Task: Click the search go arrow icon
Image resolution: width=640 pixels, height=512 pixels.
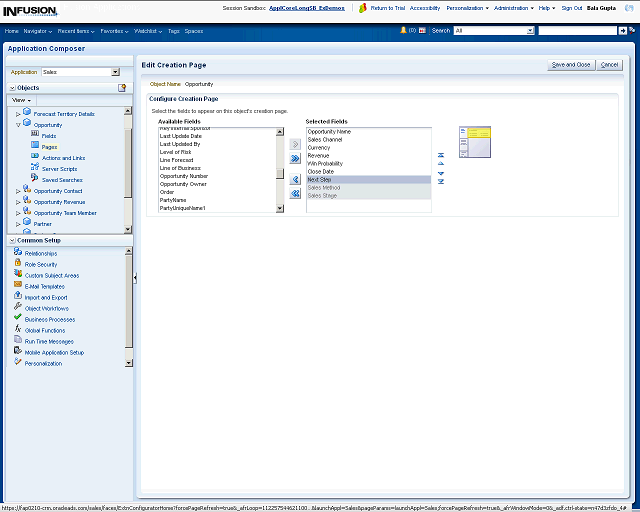Action: [x=624, y=31]
